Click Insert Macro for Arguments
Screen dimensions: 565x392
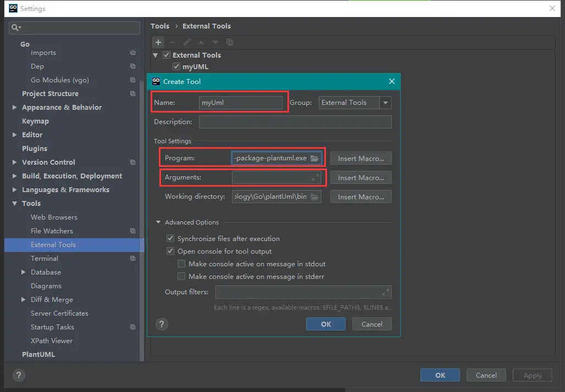coord(361,177)
